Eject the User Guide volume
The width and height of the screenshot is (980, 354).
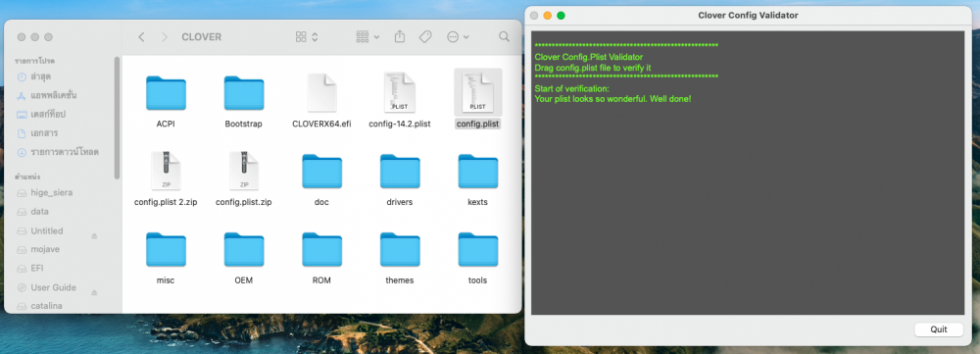coord(94,292)
